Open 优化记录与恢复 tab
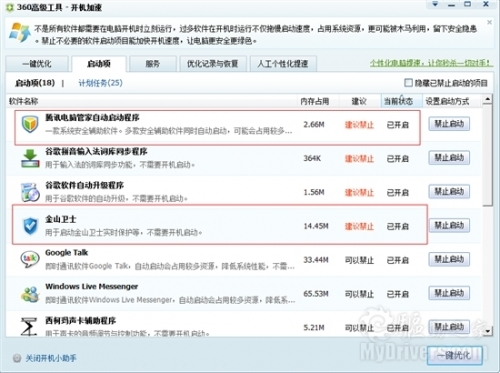500x373 pixels. pyautogui.click(x=213, y=64)
